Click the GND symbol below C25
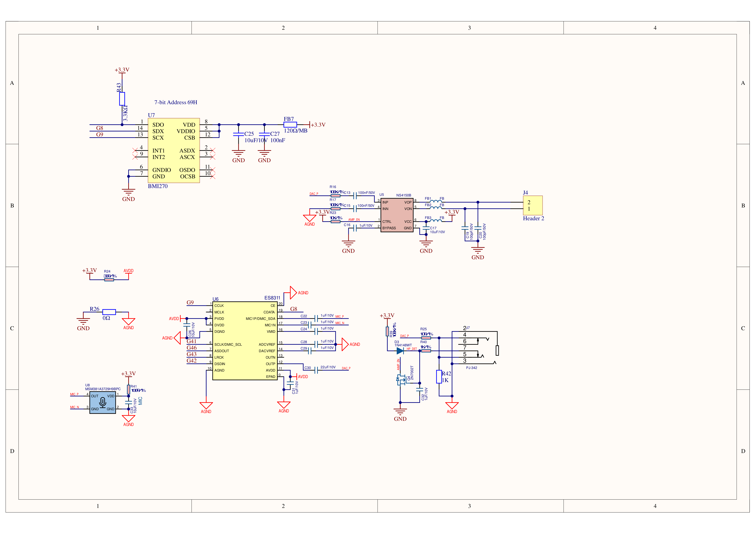Viewport: 756px width, 534px height. point(238,156)
